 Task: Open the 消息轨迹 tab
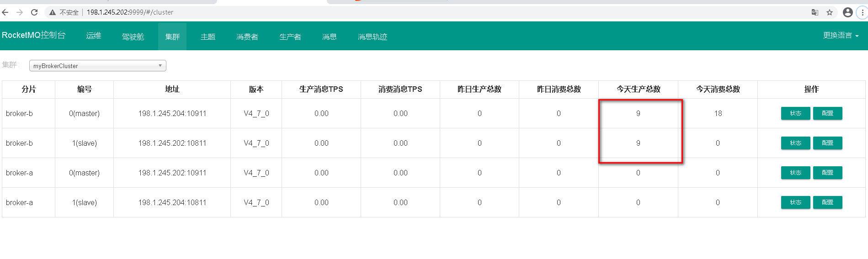(373, 37)
